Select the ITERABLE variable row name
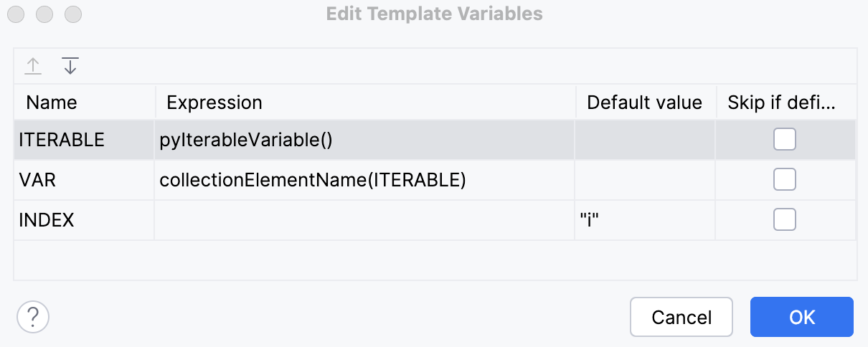Screen dimensions: 868x347 click(62, 140)
